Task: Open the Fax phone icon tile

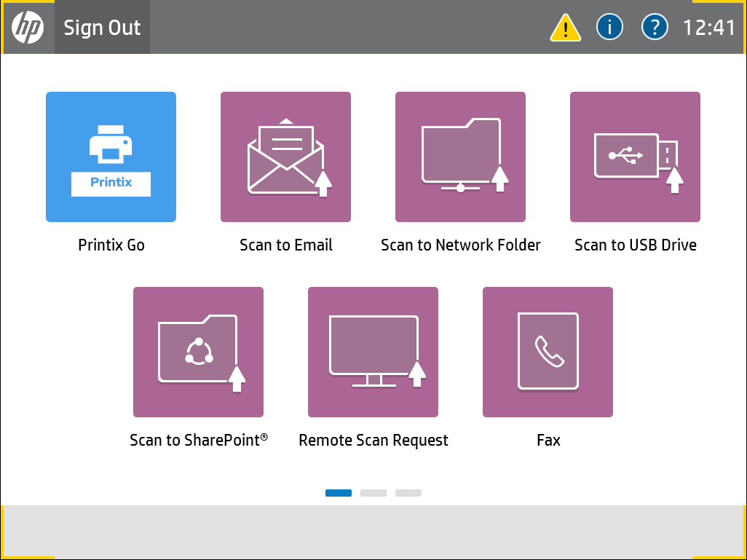Action: coord(548,352)
